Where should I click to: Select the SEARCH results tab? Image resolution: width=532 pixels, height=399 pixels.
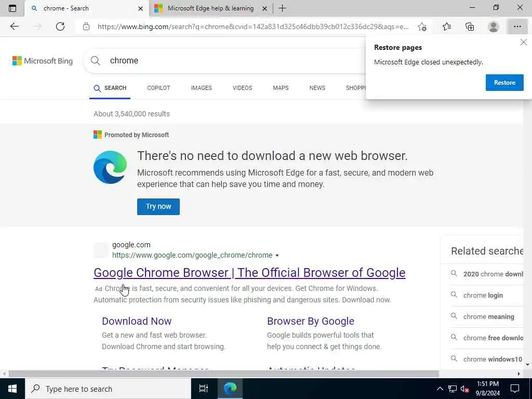(x=110, y=88)
